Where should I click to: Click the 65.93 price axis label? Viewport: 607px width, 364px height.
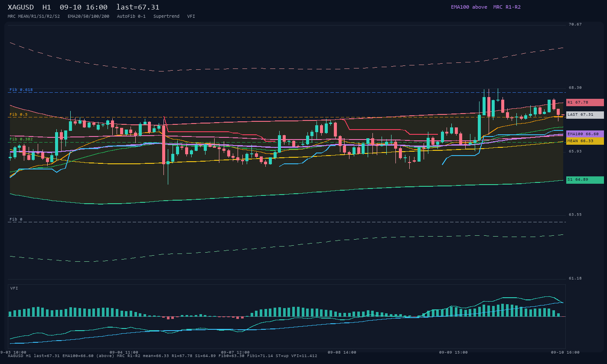(x=575, y=151)
